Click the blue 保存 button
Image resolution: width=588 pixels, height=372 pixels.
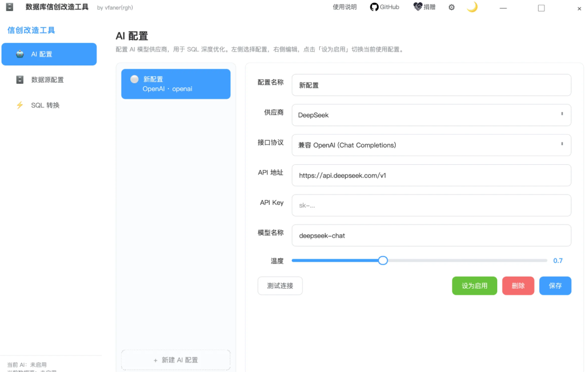click(x=555, y=286)
